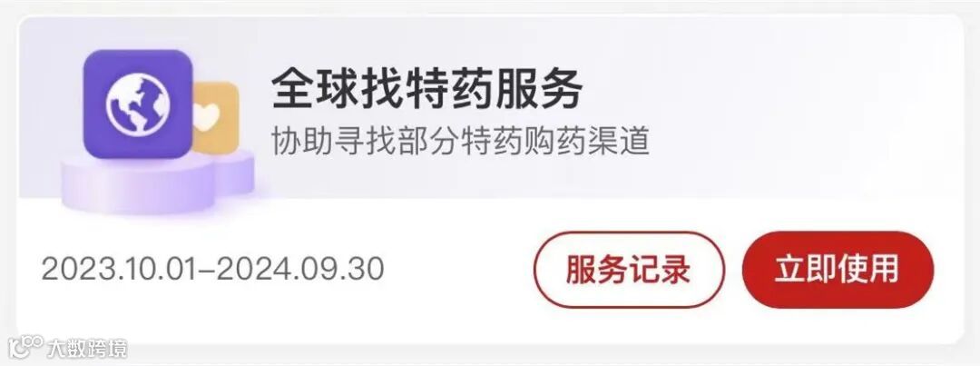The height and width of the screenshot is (366, 980).
Task: Open the global drug search service card
Action: pos(491,179)
